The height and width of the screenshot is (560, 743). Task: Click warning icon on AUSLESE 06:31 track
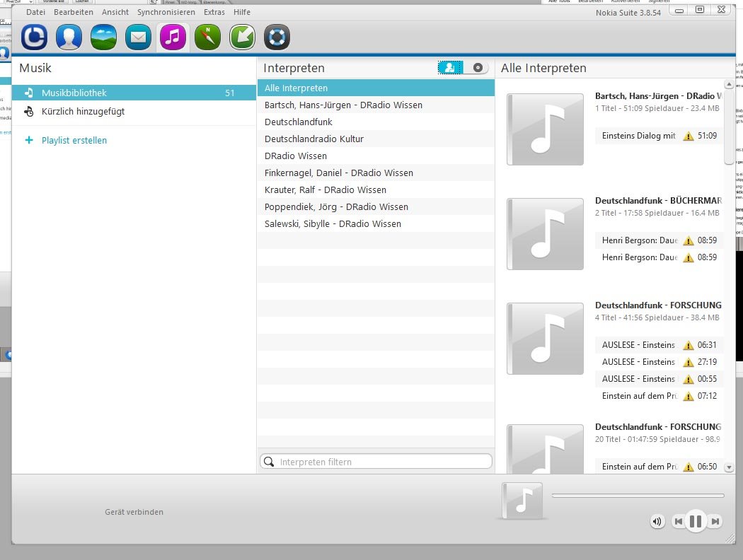[x=688, y=346]
